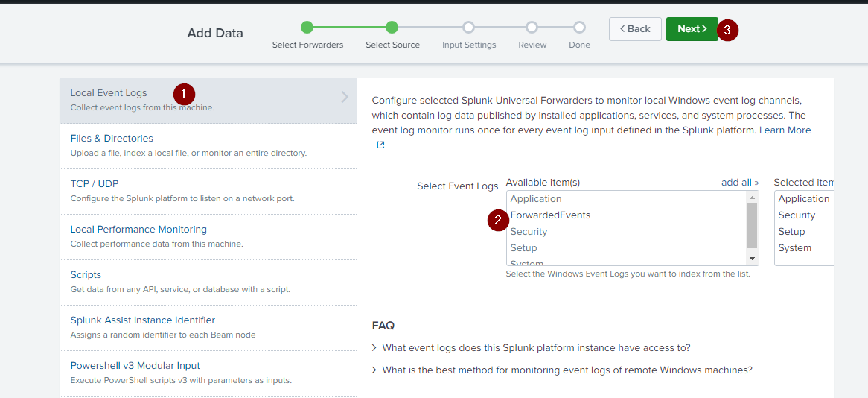
Task: Expand FAQ on monitoring remote Windows machines
Action: coord(563,370)
